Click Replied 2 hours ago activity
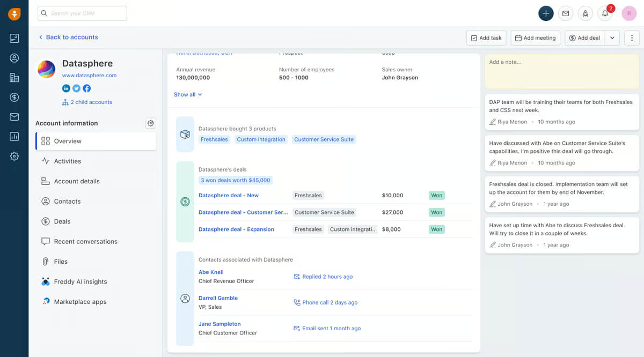This screenshot has height=357, width=644. (x=323, y=277)
